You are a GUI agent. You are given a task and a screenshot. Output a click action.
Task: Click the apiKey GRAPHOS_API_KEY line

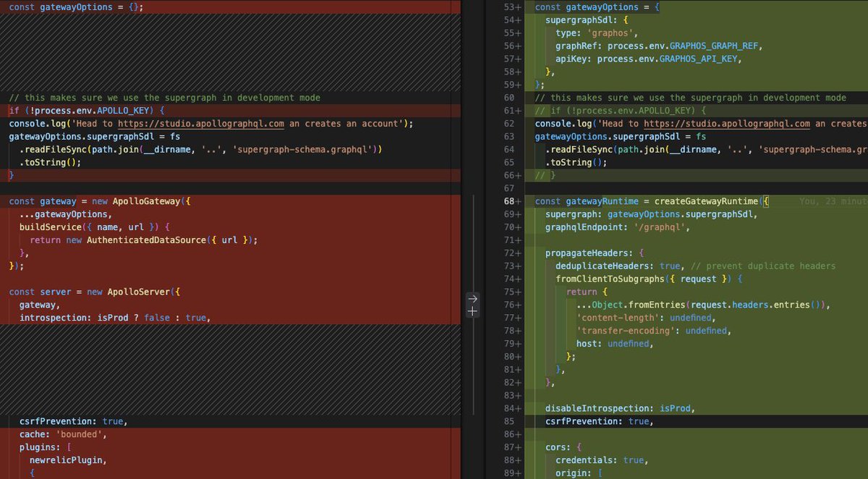(649, 59)
